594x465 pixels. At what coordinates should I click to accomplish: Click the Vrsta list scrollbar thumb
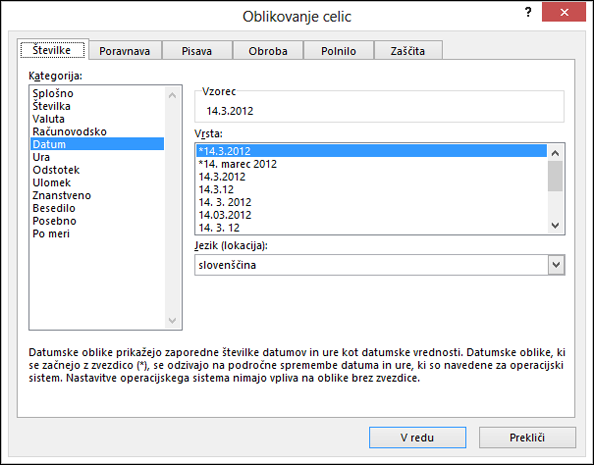(555, 176)
